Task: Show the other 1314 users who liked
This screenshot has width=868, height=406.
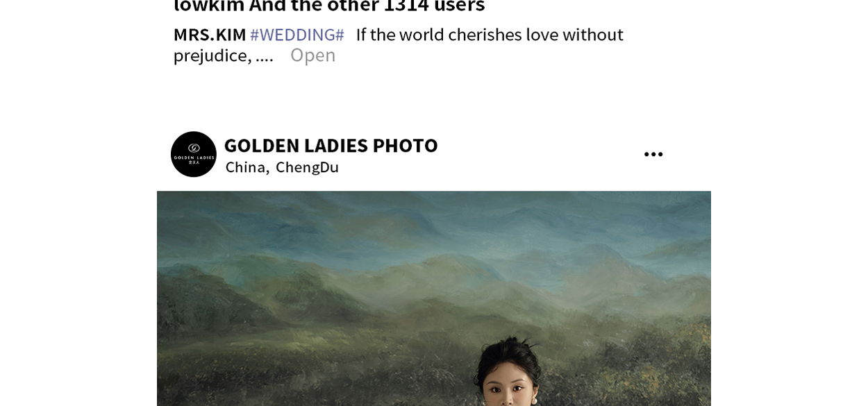Action: pos(367,6)
